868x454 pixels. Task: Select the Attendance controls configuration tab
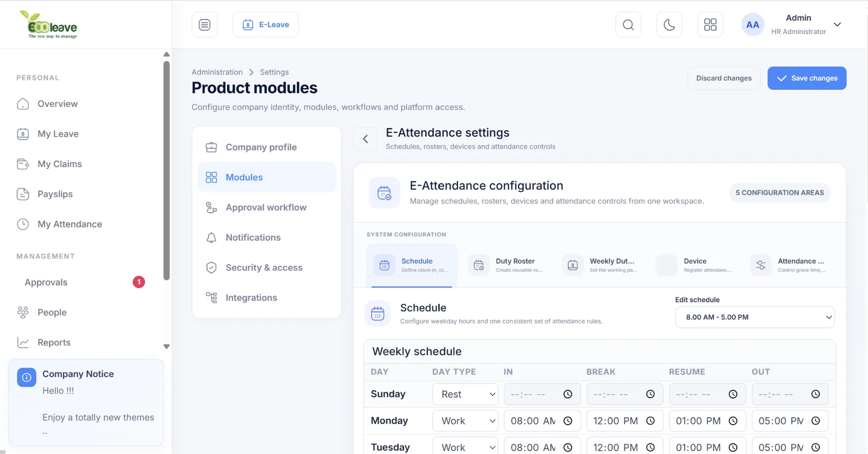click(x=789, y=265)
